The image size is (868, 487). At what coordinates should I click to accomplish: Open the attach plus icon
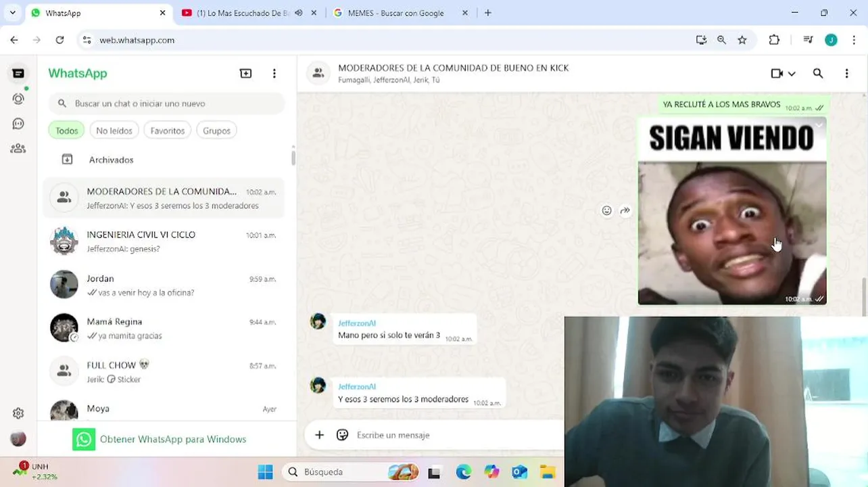click(x=320, y=435)
